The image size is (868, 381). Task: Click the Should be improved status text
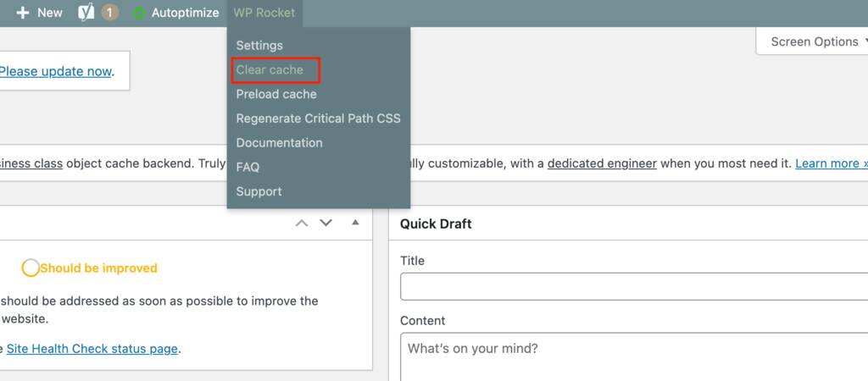point(98,268)
